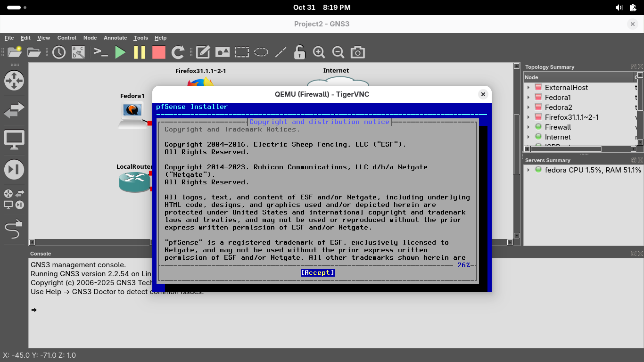Expand fedora server in Servers Summary

[528, 170]
